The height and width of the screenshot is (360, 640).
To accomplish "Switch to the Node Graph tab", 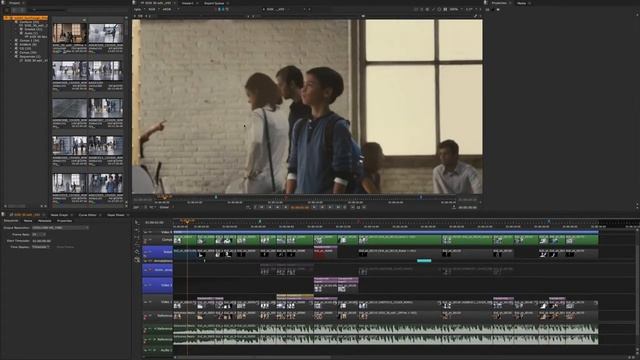I will tap(60, 215).
